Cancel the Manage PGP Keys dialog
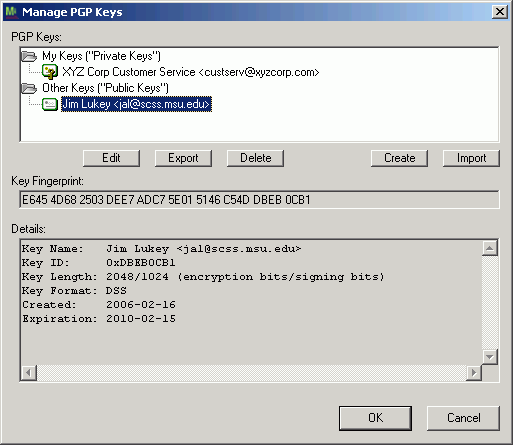Image resolution: width=513 pixels, height=445 pixels. click(463, 418)
